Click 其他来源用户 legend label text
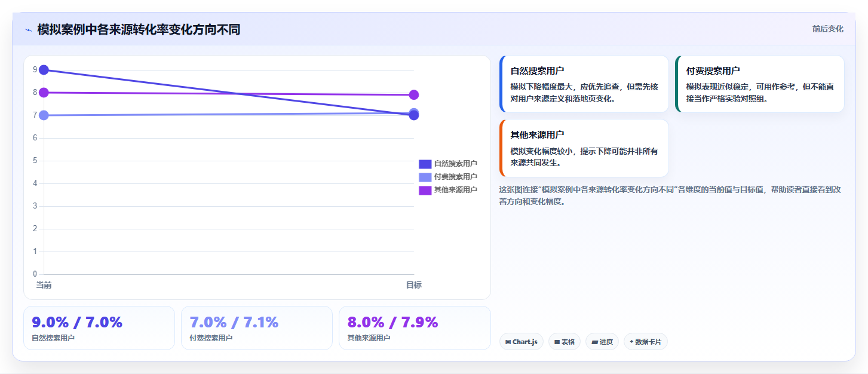Viewport: 868px width, 374px height. (x=456, y=190)
